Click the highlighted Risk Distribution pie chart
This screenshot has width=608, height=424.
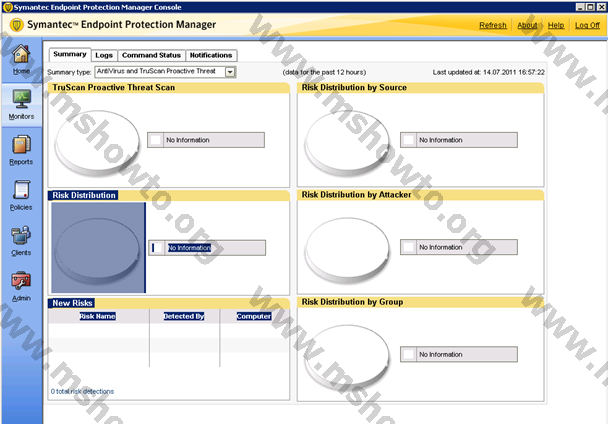click(98, 247)
